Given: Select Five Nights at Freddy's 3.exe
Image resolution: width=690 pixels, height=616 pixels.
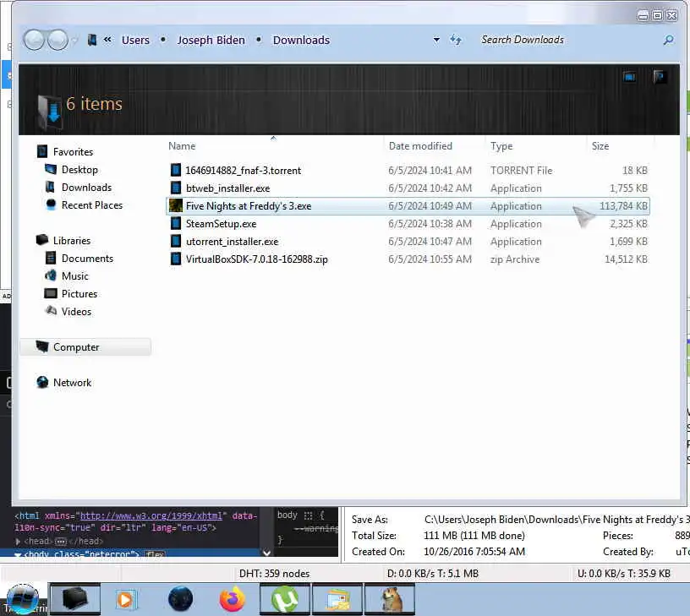Looking at the screenshot, I should point(408,206).
